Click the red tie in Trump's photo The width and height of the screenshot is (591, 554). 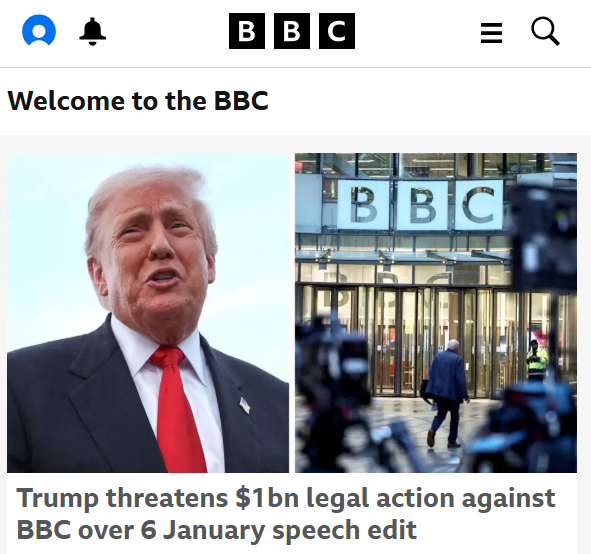point(176,409)
